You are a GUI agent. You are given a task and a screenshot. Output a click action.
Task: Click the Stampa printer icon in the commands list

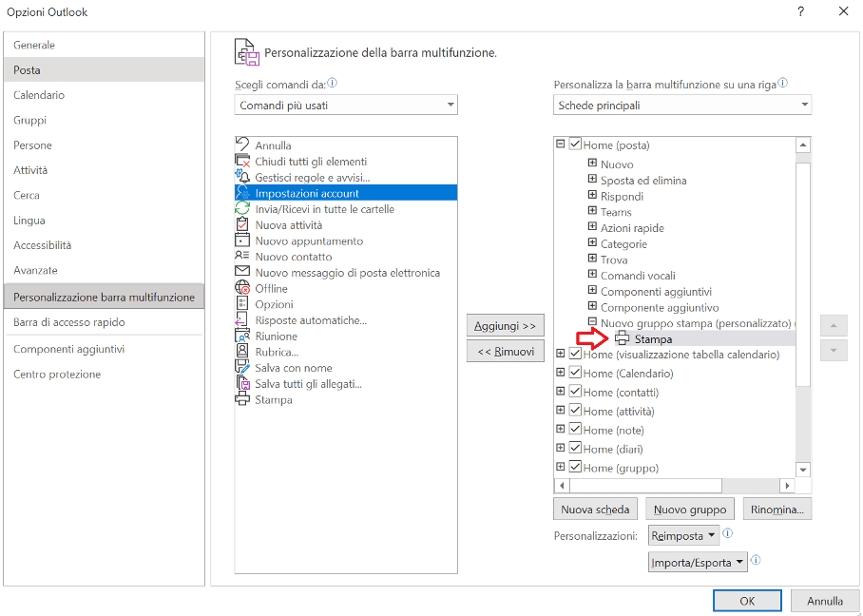tap(242, 399)
